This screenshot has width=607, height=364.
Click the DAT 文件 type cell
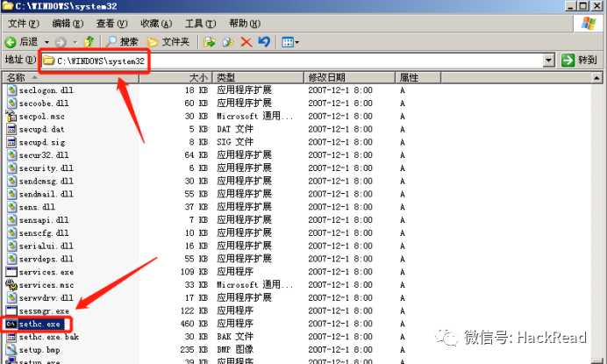click(235, 129)
